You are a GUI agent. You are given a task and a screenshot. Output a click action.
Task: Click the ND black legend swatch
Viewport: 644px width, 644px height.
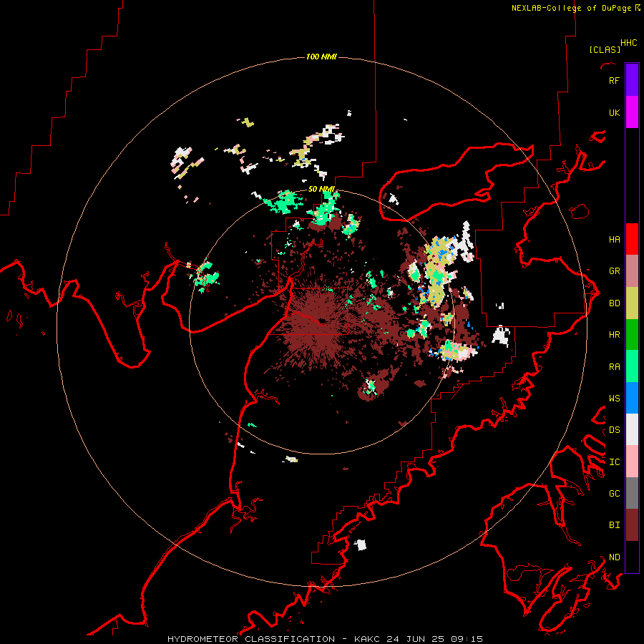[x=632, y=557]
